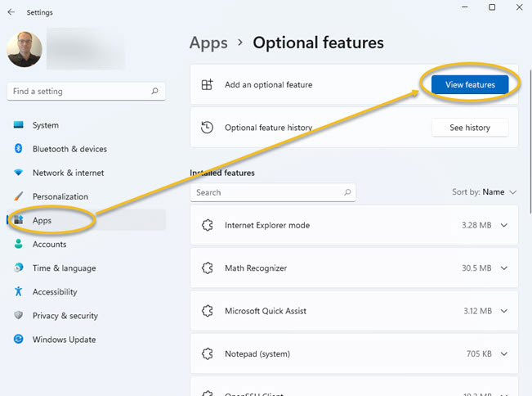Open the Sort by Name dropdown
Viewport: 532px width, 396px height.
(x=484, y=192)
